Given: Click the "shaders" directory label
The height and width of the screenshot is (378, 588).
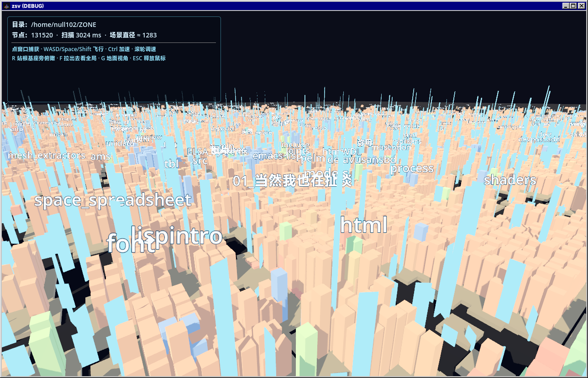Looking at the screenshot, I should click(510, 180).
